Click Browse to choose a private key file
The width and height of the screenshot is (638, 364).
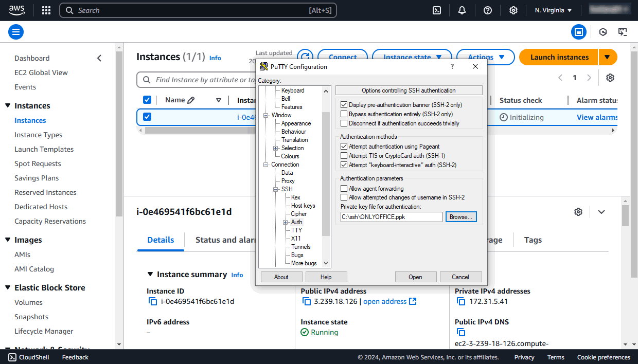460,216
